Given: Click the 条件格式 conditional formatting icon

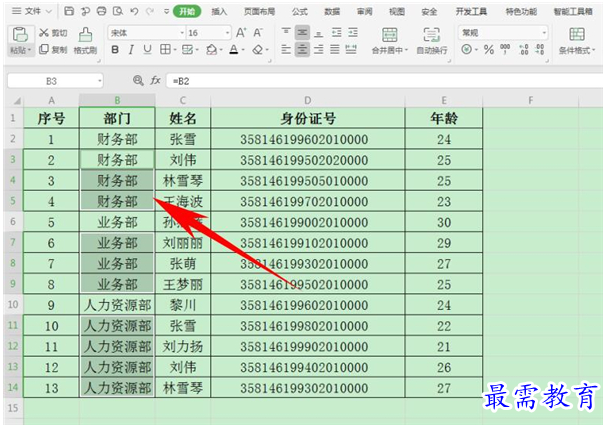Looking at the screenshot, I should [x=577, y=35].
